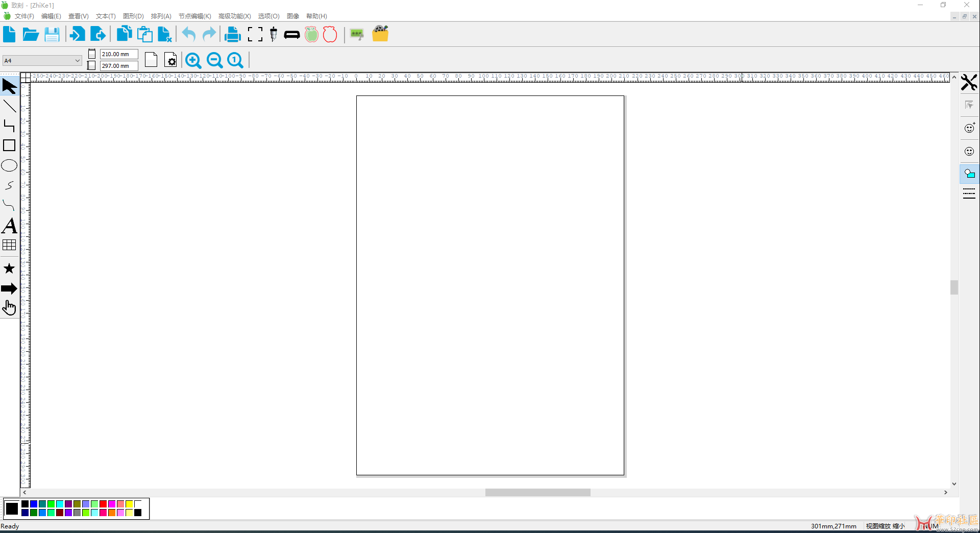Open the 图形(D) menu

133,16
